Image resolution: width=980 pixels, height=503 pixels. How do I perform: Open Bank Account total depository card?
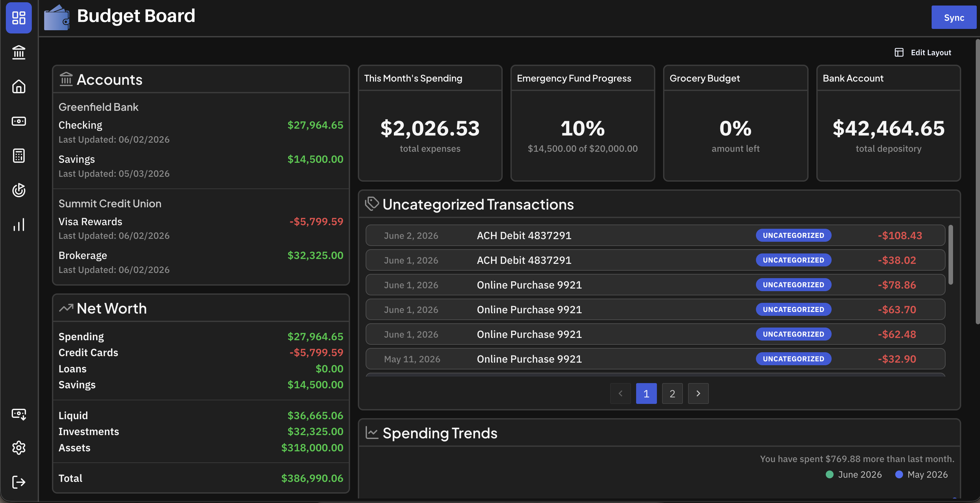888,123
